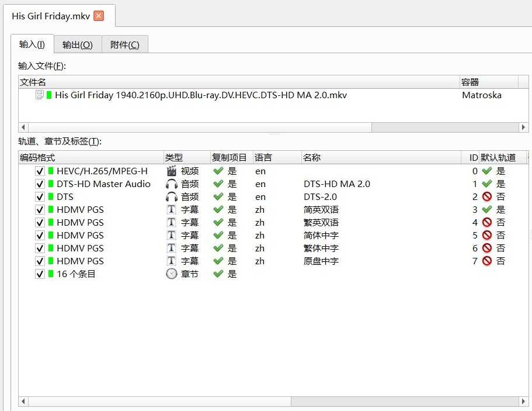Click the green checkmark default icon for track ID 3
Screen dimensions: 532x411
click(487, 210)
